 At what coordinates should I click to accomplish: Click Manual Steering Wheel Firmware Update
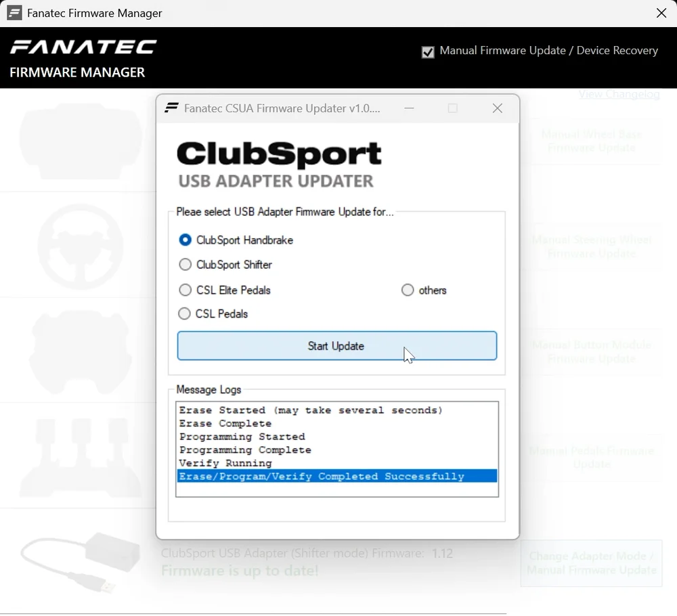(592, 246)
